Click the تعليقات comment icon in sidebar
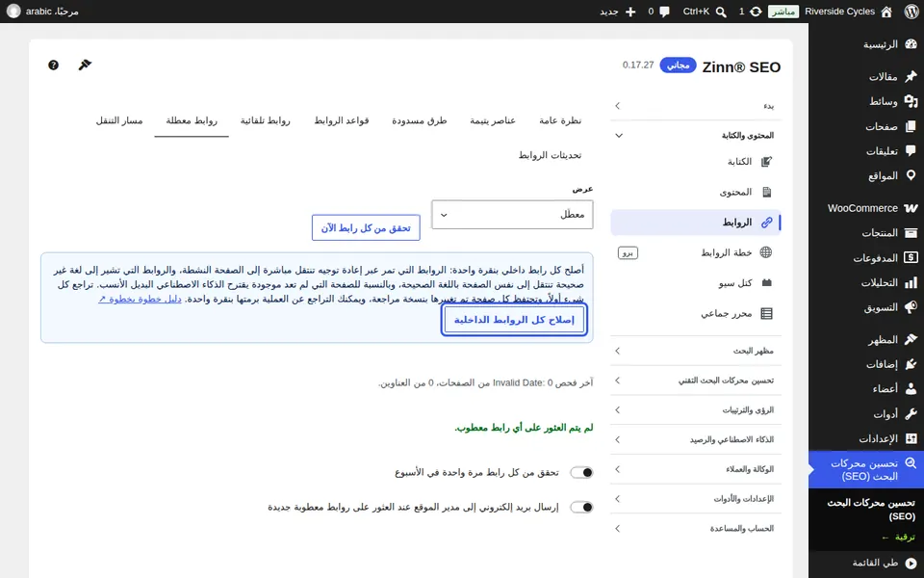This screenshot has width=924, height=578. pyautogui.click(x=911, y=151)
